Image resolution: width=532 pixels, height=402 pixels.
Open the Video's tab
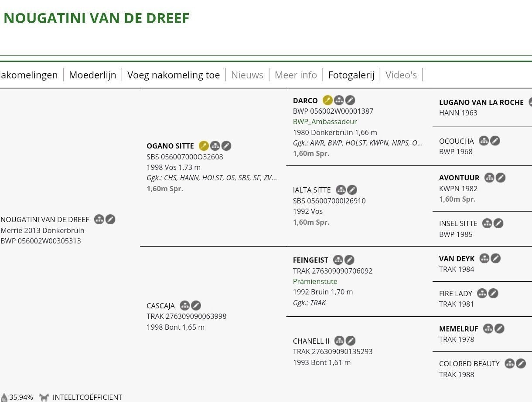(x=401, y=75)
